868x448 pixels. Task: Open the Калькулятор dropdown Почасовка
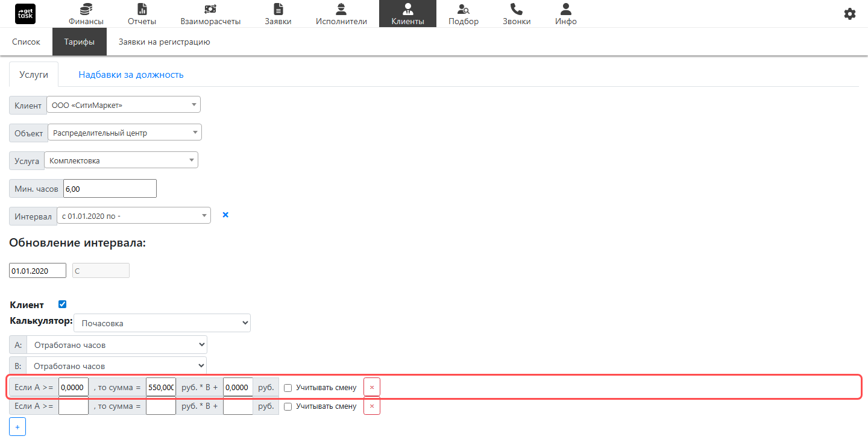tap(162, 323)
